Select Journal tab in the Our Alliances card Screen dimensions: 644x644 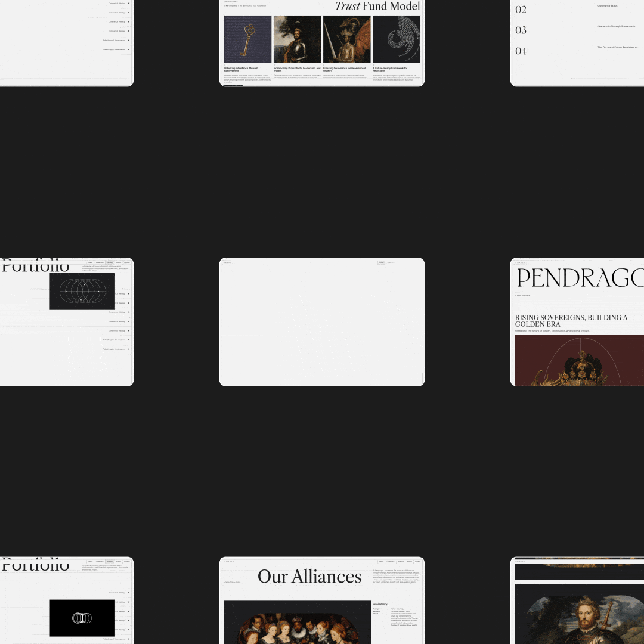410,562
